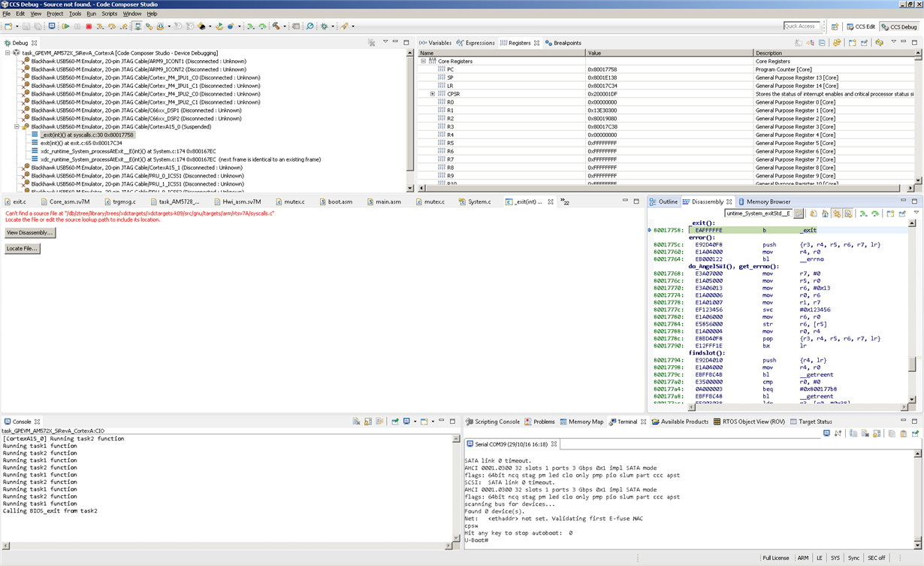The width and height of the screenshot is (924, 566).
Task: Toggle Scroll Lock in Console toolbar
Action: (368, 422)
